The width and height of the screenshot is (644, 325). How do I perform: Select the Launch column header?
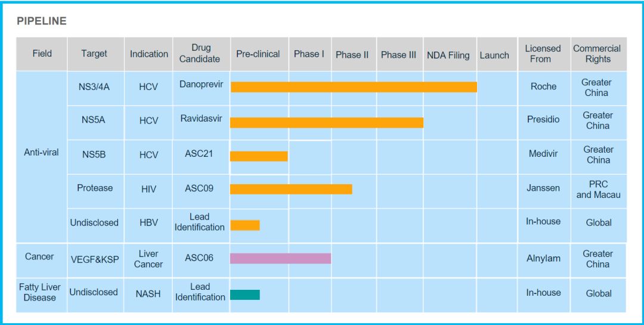point(494,55)
